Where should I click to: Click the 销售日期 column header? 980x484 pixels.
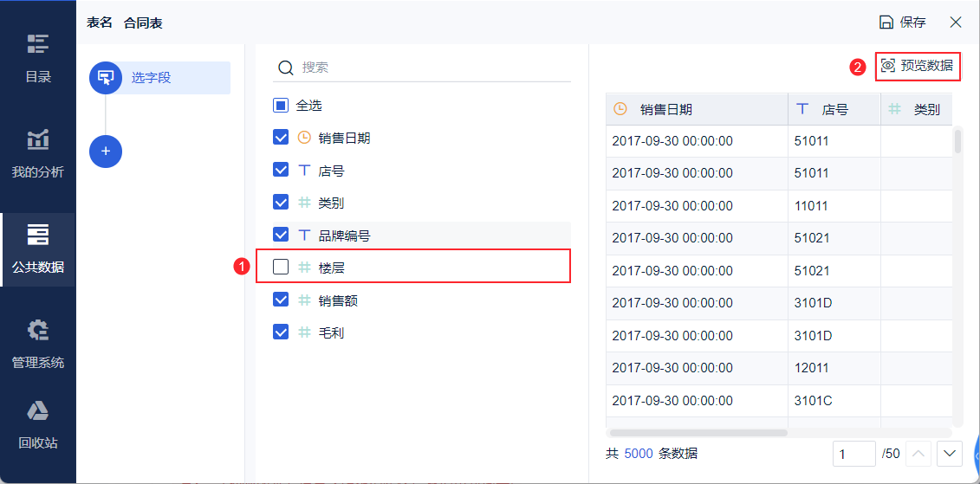[697, 109]
